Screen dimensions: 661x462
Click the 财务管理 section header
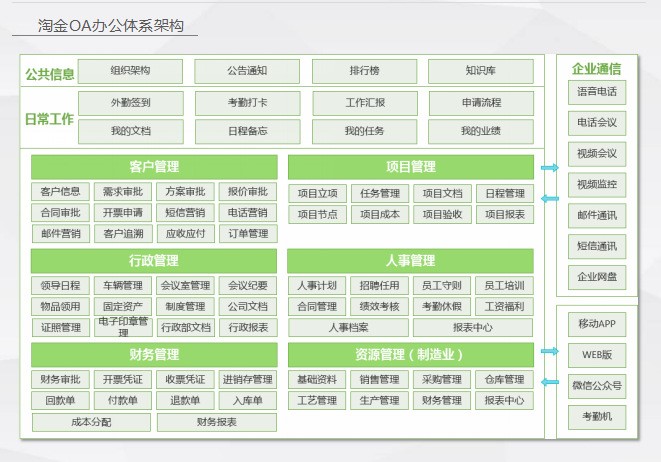pos(155,354)
